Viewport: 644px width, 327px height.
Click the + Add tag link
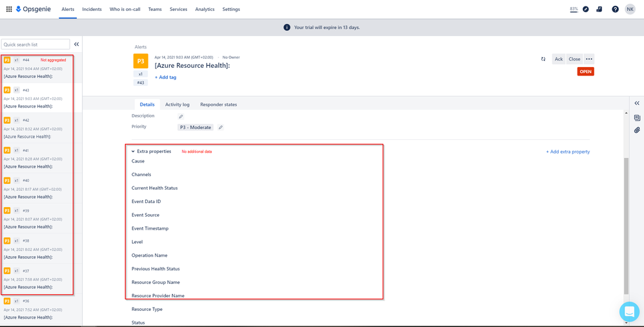[166, 77]
